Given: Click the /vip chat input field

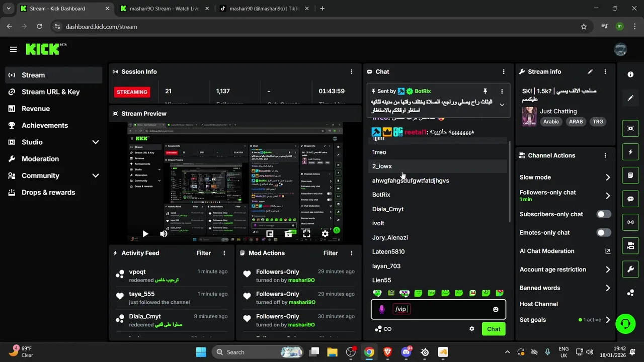Looking at the screenshot, I should 438,309.
